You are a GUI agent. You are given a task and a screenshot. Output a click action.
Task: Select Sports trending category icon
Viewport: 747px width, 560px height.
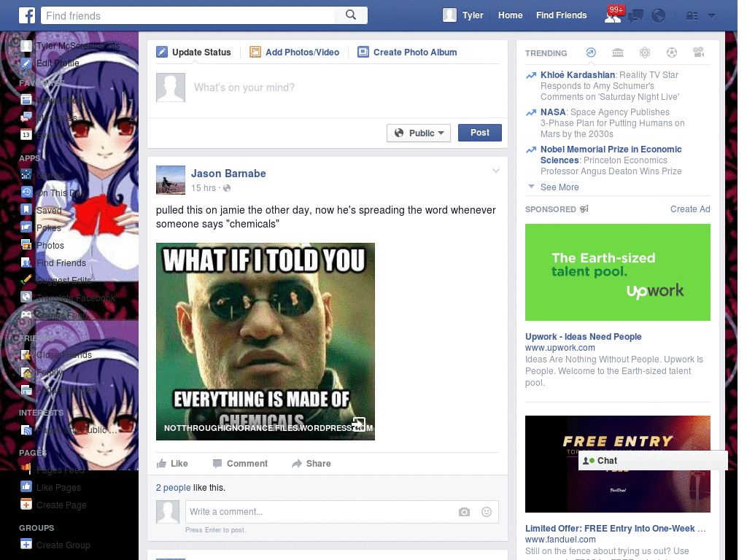pyautogui.click(x=672, y=52)
